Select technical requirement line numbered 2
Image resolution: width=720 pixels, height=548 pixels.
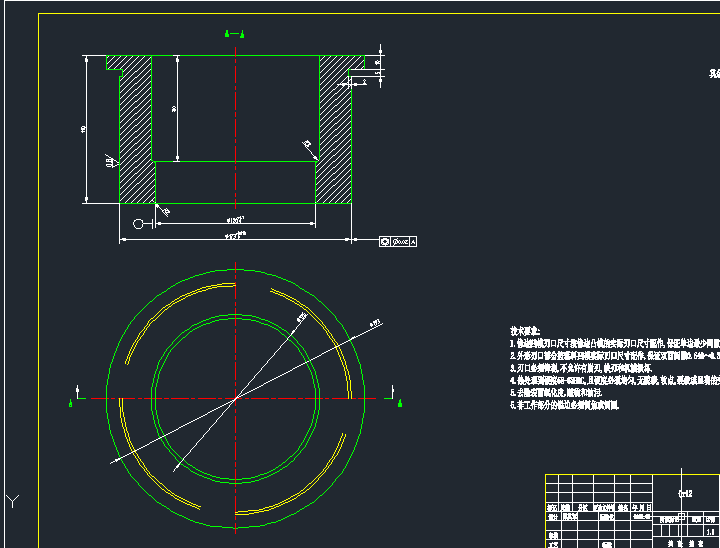(615, 356)
